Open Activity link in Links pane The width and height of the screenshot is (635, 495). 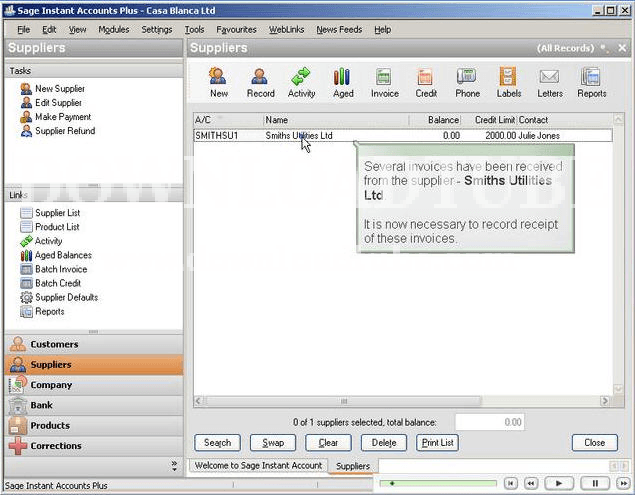point(41,241)
